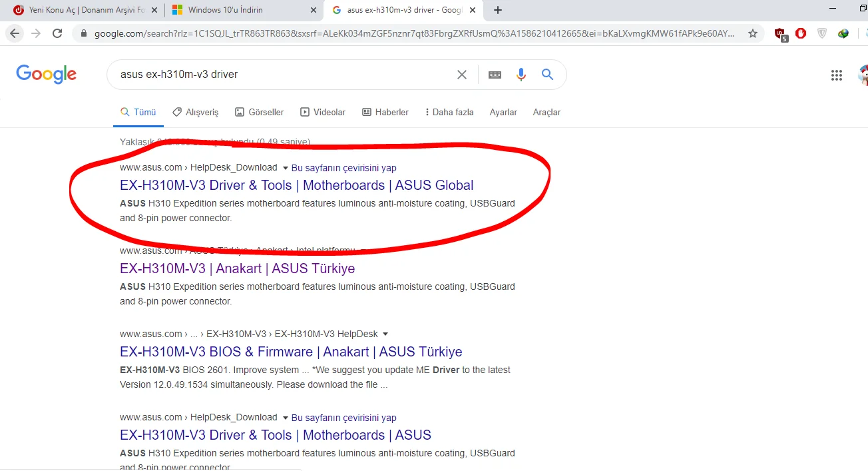Open 'EX-H310M-V3 BIOS & Firmware' result
This screenshot has height=471, width=868.
click(x=291, y=352)
